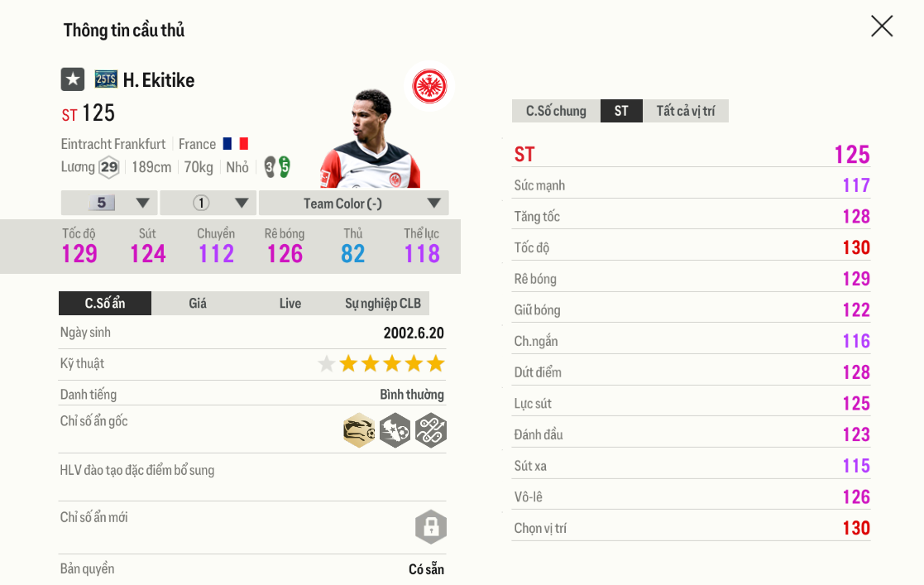Close the player info panel

882,26
